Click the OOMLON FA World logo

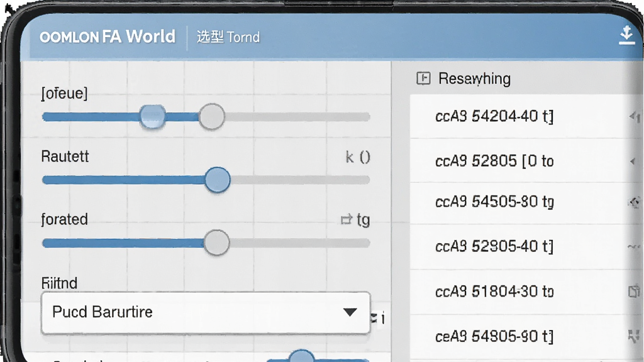click(108, 36)
